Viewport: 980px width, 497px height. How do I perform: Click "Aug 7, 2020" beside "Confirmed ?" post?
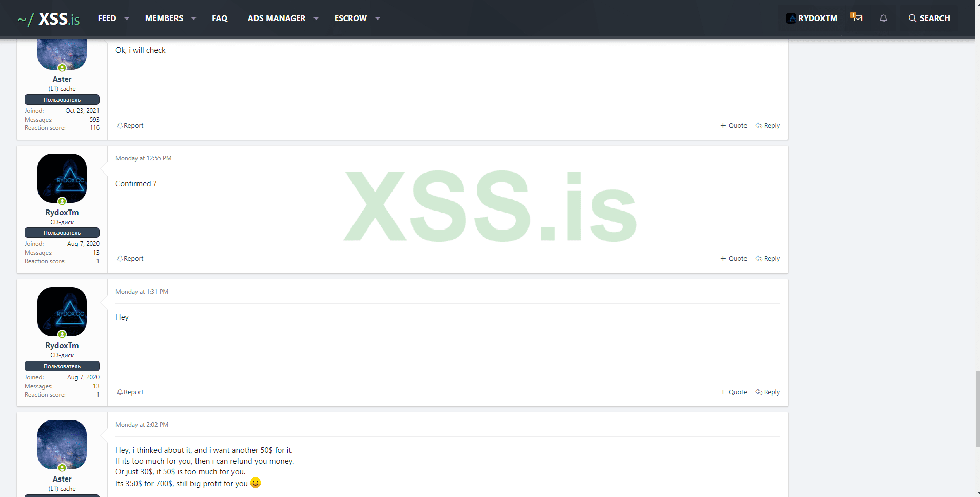83,244
